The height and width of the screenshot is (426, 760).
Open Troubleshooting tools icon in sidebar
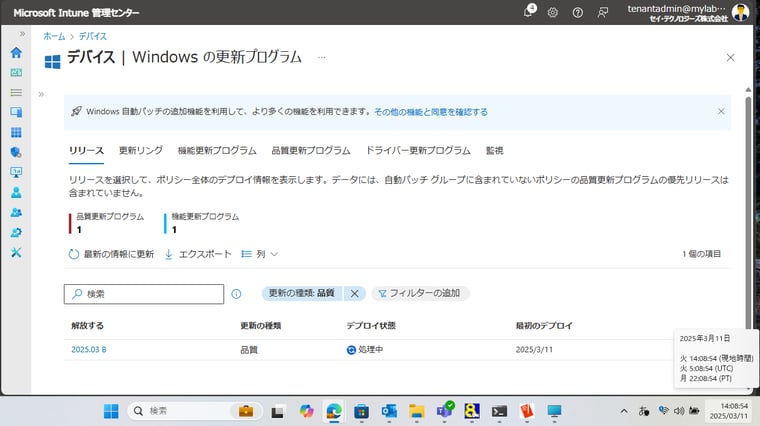(16, 252)
